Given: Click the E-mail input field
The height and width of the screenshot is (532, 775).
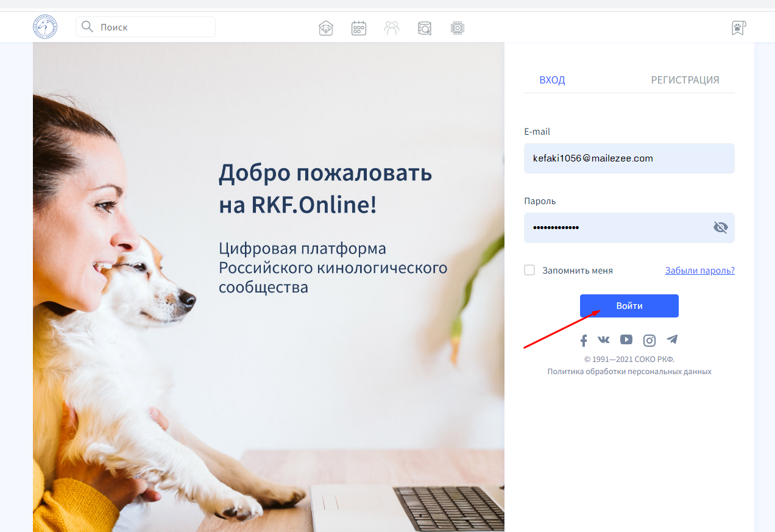Looking at the screenshot, I should (629, 158).
